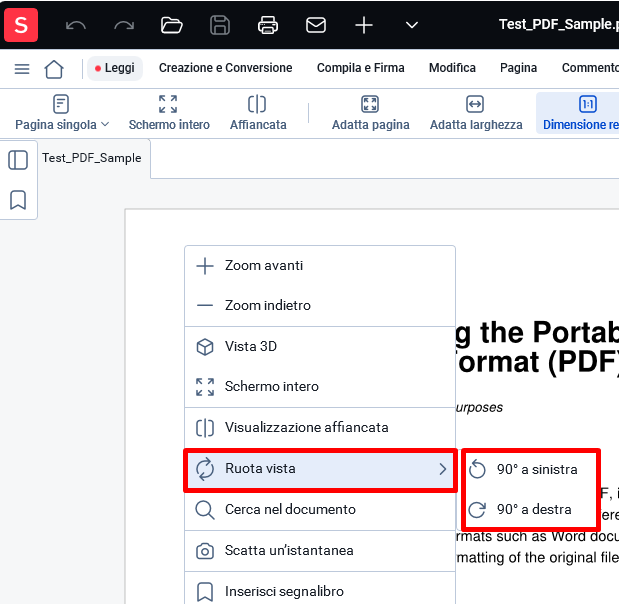Open the Commento tab
This screenshot has width=619, height=604.
590,68
